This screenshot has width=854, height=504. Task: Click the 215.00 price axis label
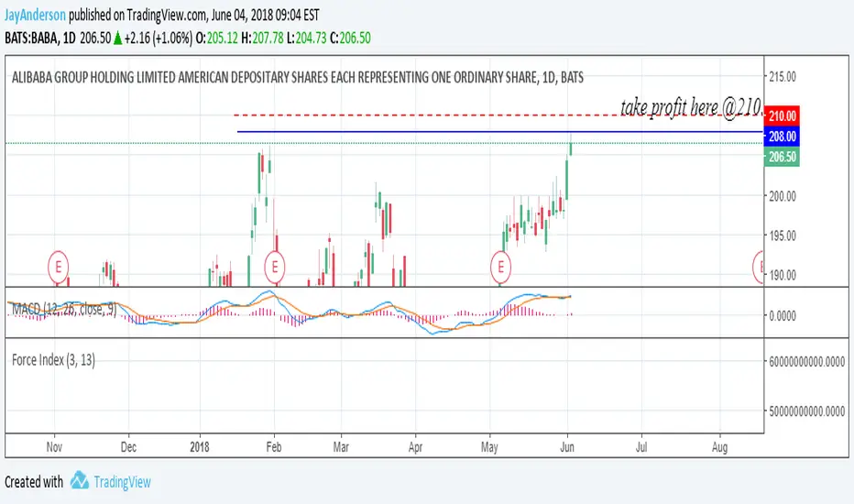(783, 77)
